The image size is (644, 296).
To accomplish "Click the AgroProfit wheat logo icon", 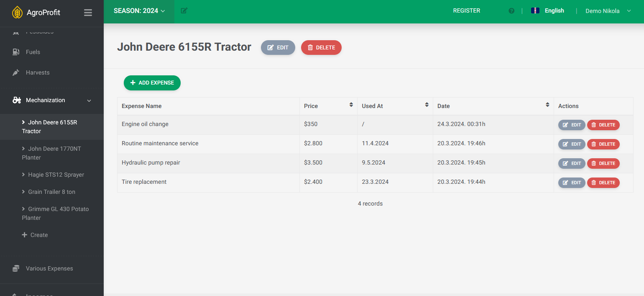I will tap(17, 12).
